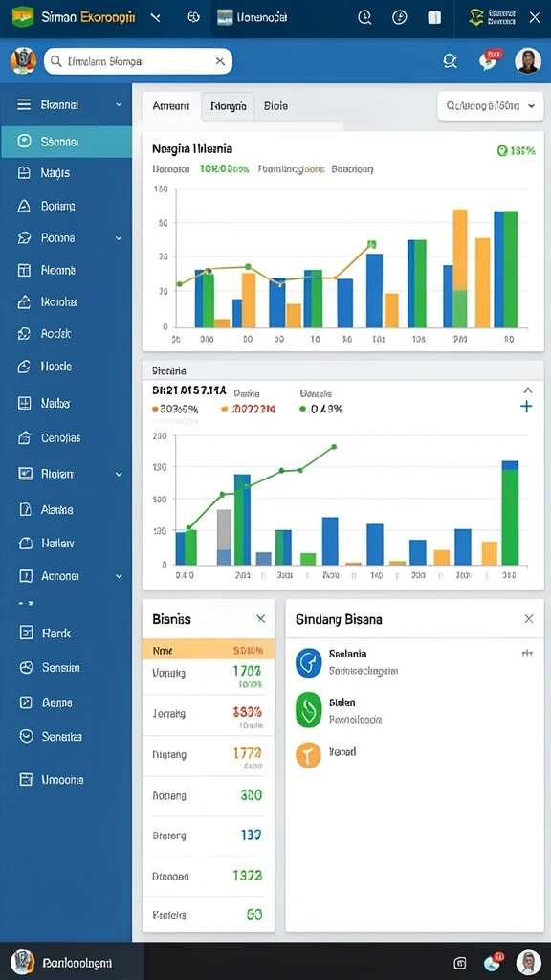Click the Ranloooingant bottom bar label
551x980 pixels.
[77, 963]
